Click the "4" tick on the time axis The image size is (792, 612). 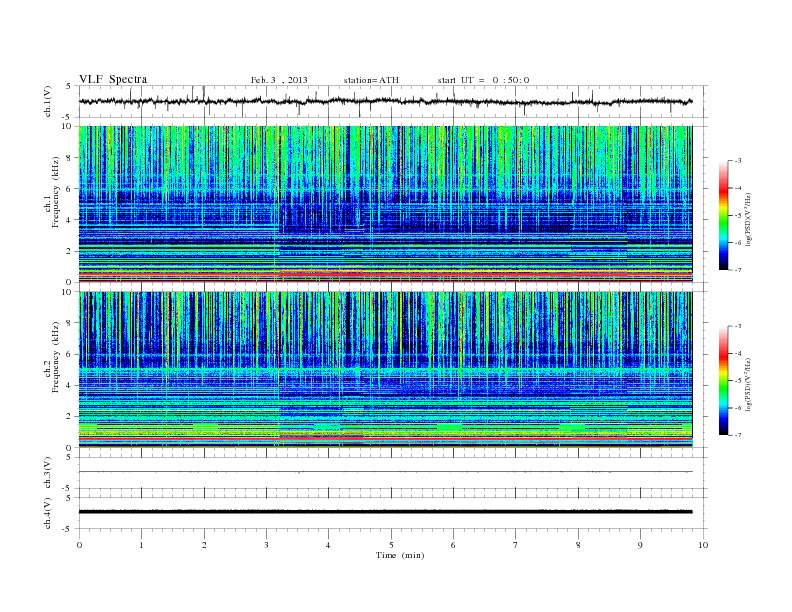[328, 545]
